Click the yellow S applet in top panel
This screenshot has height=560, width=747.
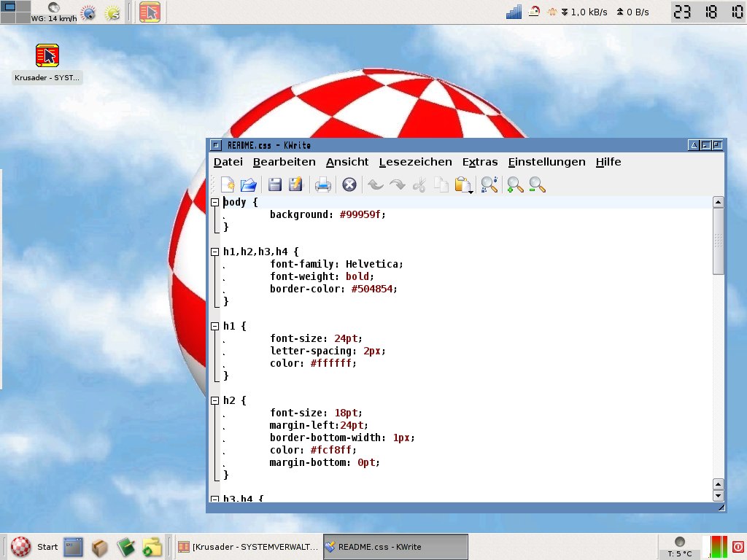(x=112, y=12)
